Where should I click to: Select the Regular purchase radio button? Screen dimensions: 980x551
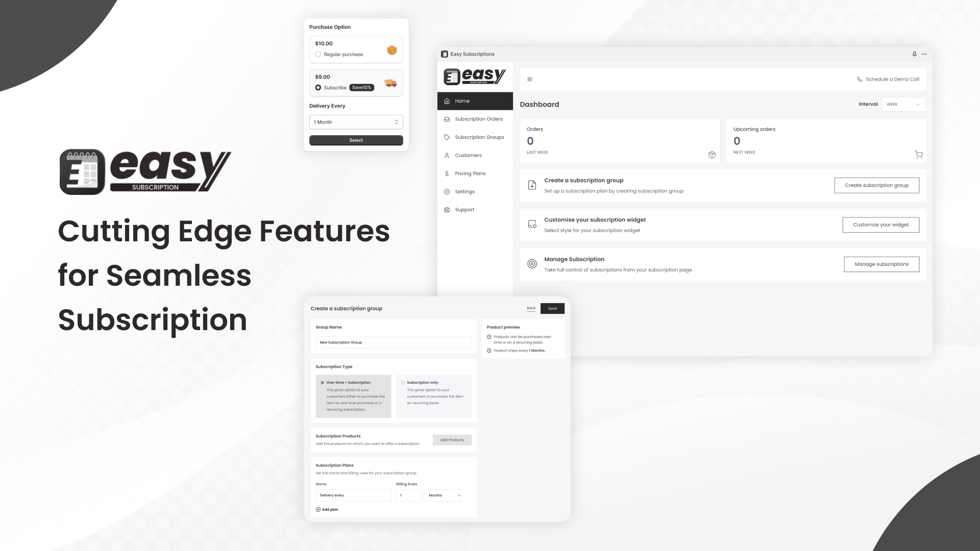[317, 55]
